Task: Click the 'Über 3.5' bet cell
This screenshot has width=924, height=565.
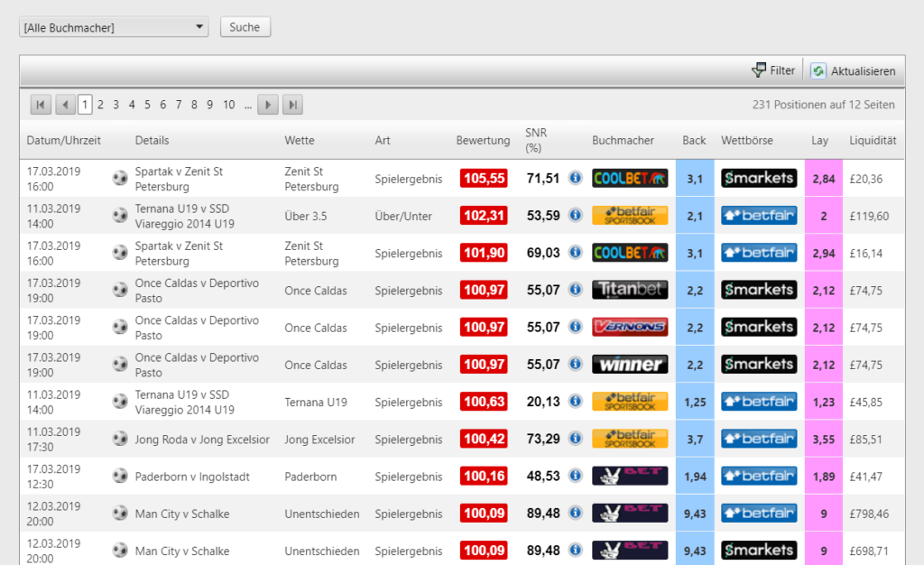Action: point(305,216)
